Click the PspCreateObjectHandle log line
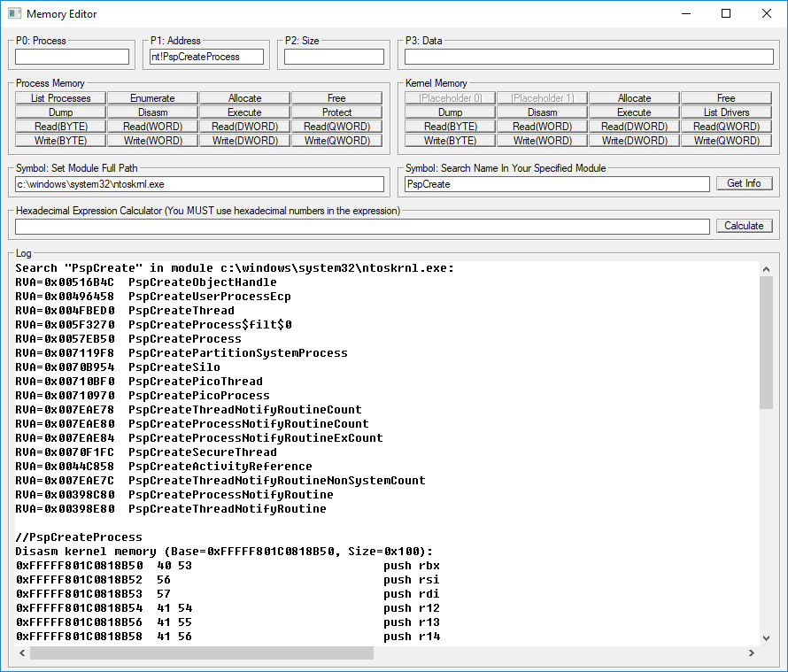Image resolution: width=788 pixels, height=672 pixels. point(146,282)
